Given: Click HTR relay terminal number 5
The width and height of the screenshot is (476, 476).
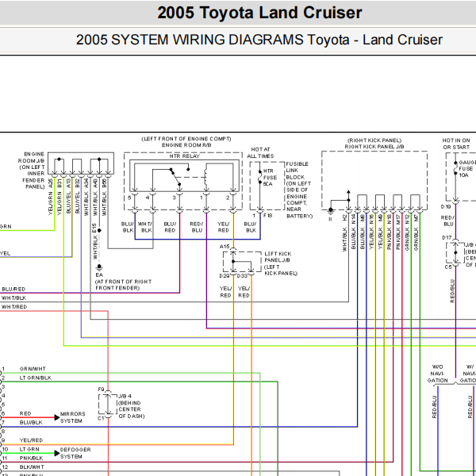Looking at the screenshot, I should pos(129,198).
